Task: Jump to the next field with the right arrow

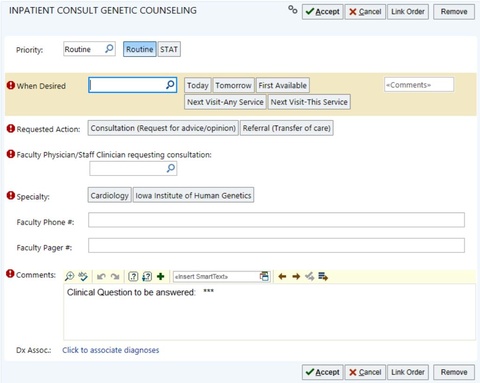Action: pyautogui.click(x=296, y=276)
